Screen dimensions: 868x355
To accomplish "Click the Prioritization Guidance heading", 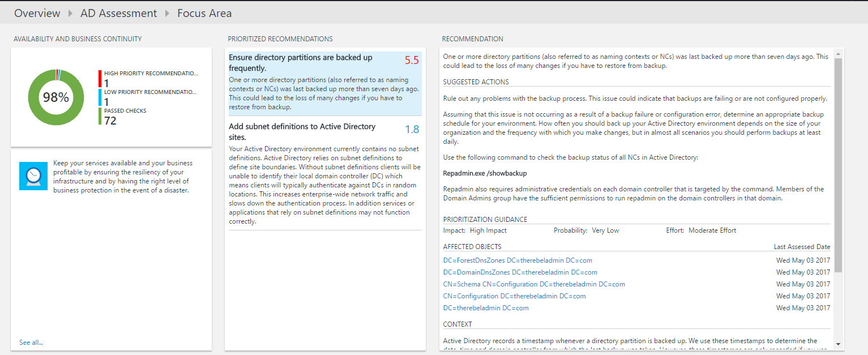I will [x=485, y=220].
